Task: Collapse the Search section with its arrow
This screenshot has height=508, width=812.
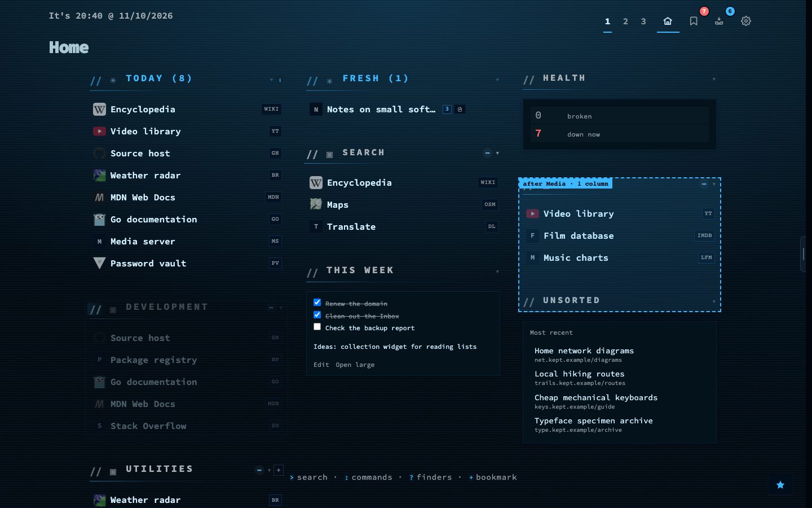Action: click(x=497, y=153)
